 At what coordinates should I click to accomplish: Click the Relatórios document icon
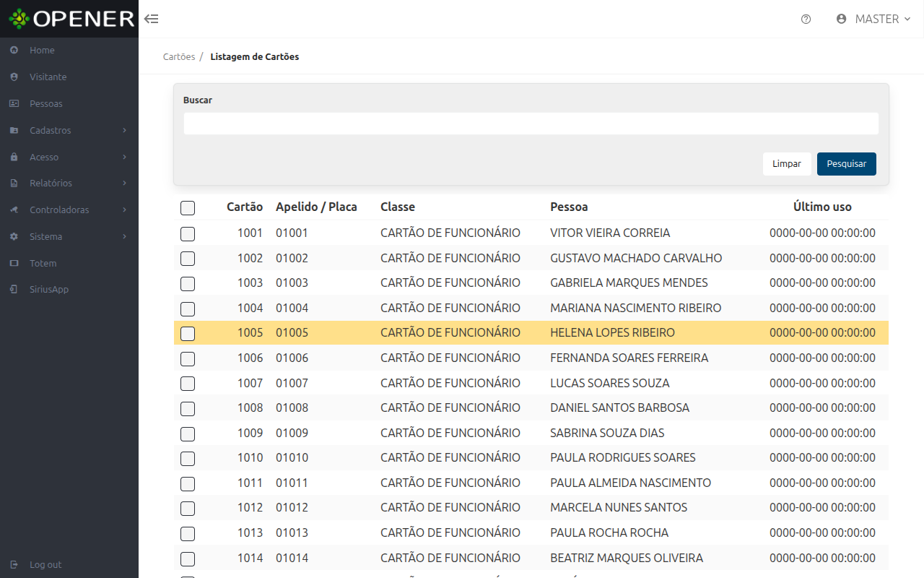[14, 184]
